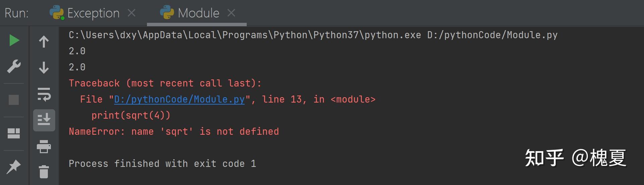Click the Run panel label
The image size is (644, 185).
point(17,13)
